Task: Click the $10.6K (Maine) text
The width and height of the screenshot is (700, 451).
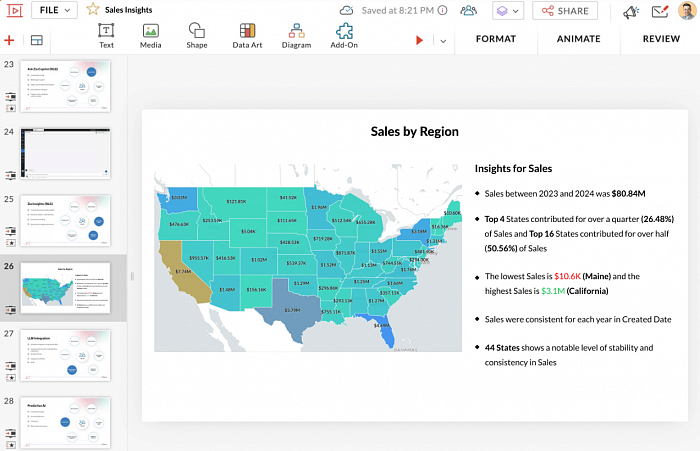Action: (582, 276)
